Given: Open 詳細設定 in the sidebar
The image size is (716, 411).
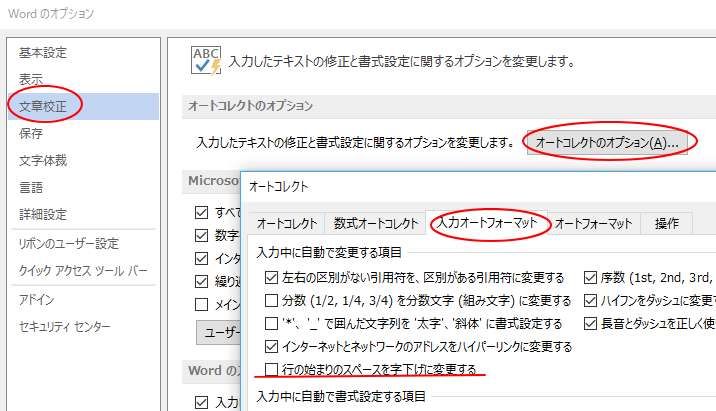Looking at the screenshot, I should 43,214.
